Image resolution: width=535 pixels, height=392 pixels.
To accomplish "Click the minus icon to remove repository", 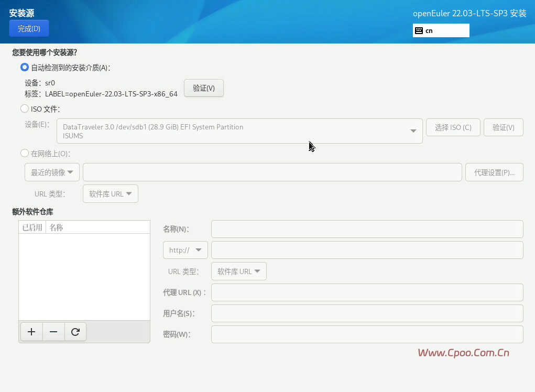I will pyautogui.click(x=53, y=332).
